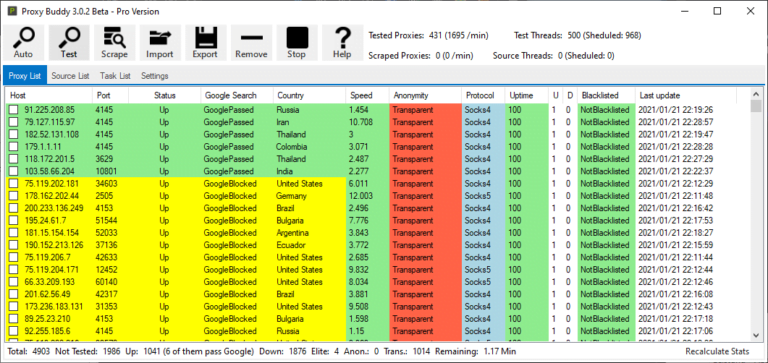Go to the Settings tab
This screenshot has height=363, width=768.
pyautogui.click(x=155, y=76)
